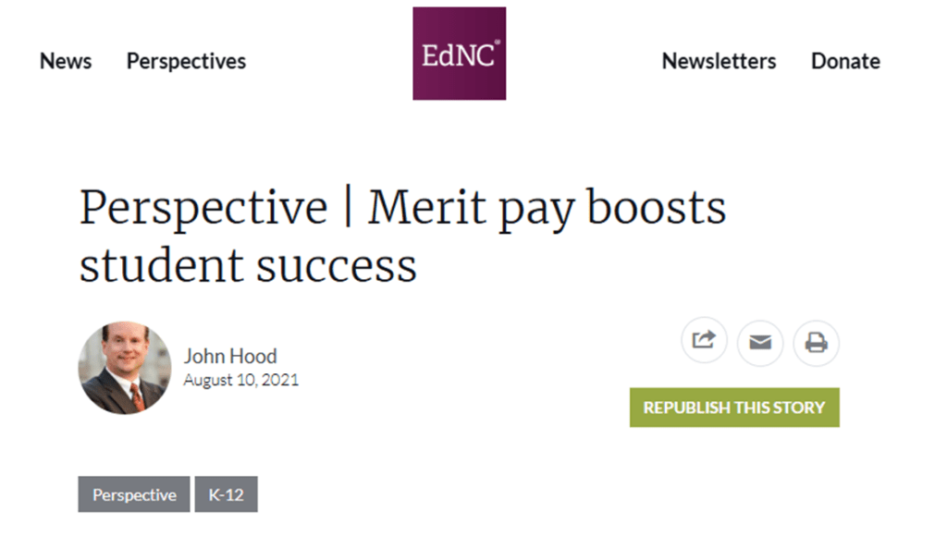Click the K-12 tag
Image resolution: width=947 pixels, height=560 pixels.
coord(226,495)
